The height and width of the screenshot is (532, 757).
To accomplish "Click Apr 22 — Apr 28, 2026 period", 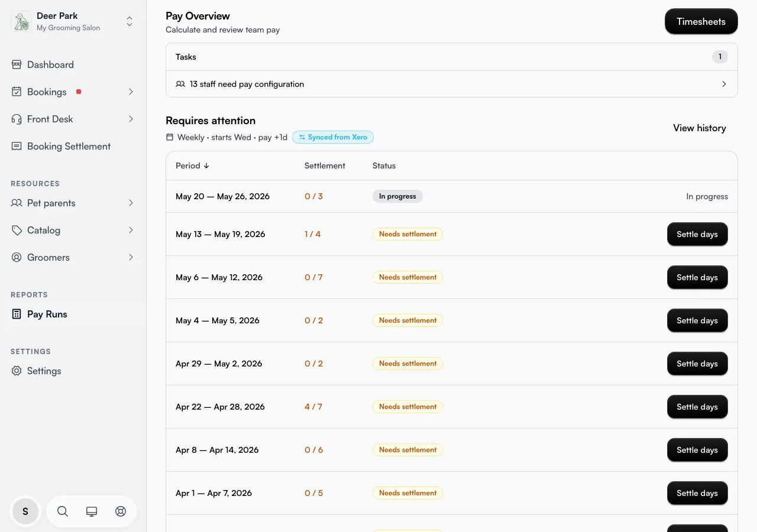I will (220, 407).
